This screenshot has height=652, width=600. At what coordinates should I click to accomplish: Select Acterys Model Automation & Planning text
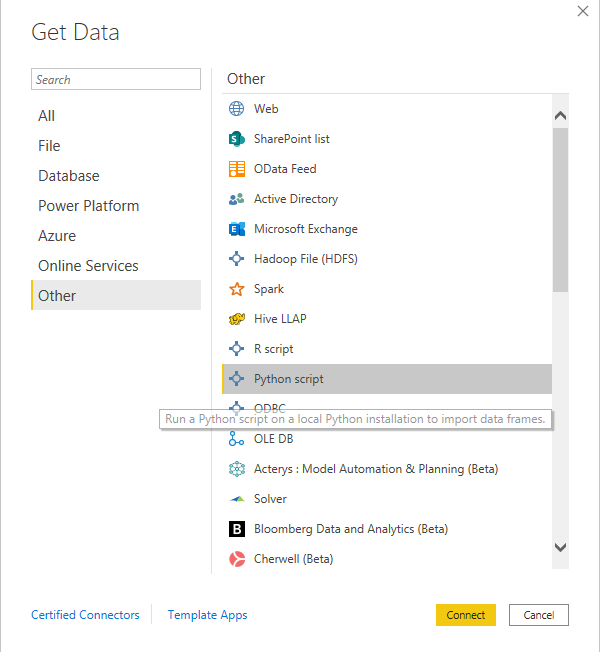pyautogui.click(x=376, y=469)
